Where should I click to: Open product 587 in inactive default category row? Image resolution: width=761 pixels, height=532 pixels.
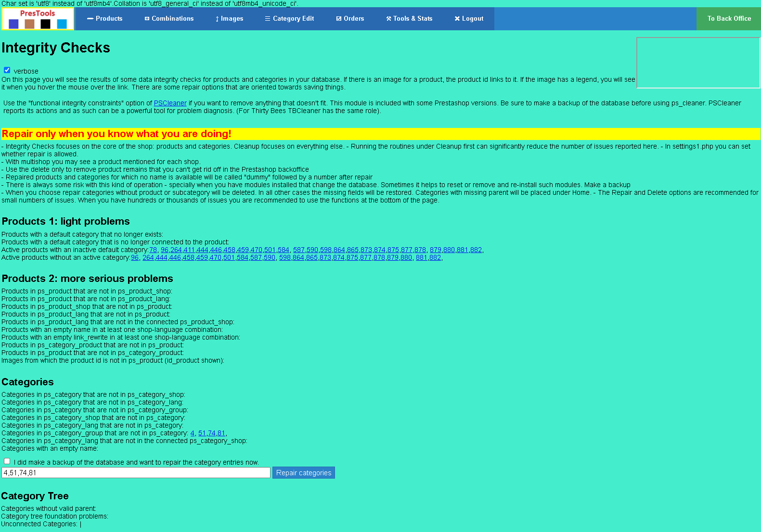click(x=299, y=250)
